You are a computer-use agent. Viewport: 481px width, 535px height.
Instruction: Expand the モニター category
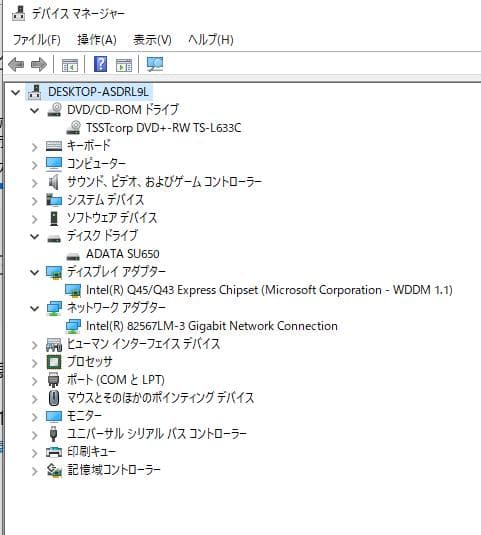click(34, 417)
